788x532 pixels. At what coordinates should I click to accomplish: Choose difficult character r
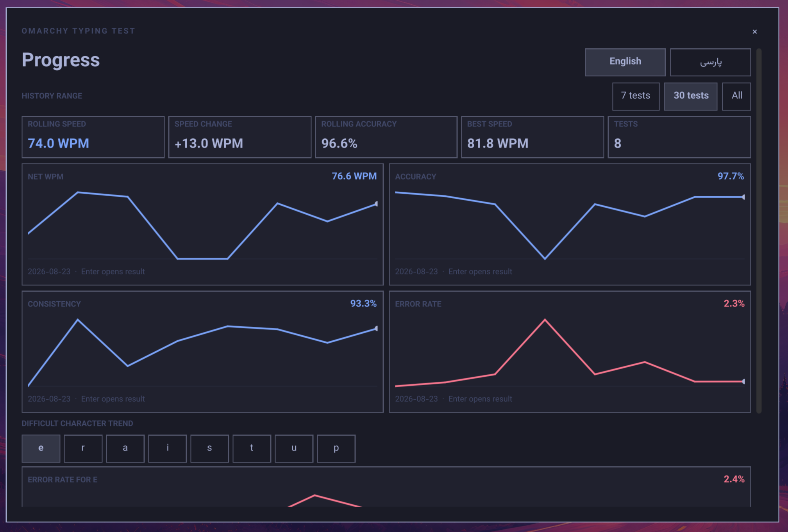coord(83,448)
